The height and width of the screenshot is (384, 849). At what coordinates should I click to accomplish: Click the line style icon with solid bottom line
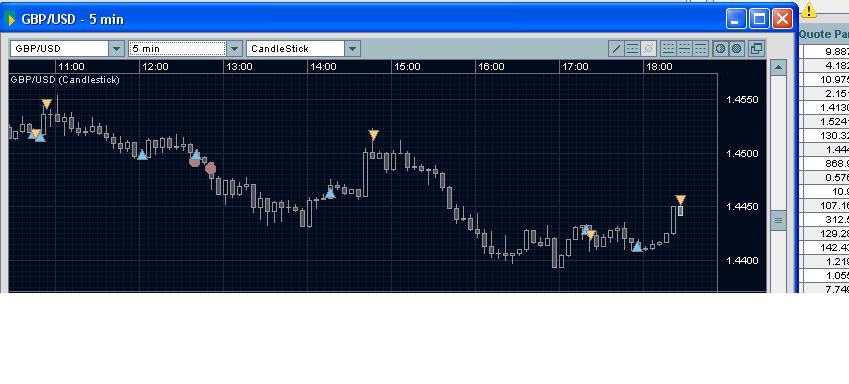click(x=668, y=49)
